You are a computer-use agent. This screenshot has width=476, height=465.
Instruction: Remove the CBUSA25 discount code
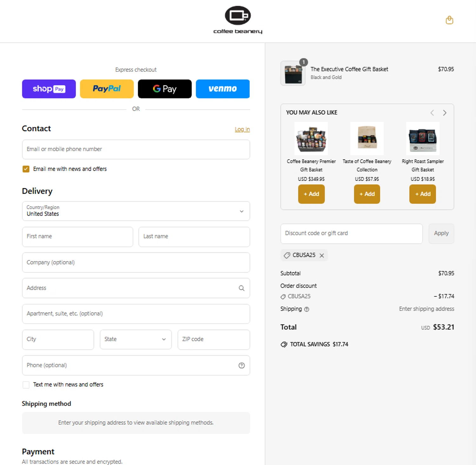pyautogui.click(x=322, y=256)
